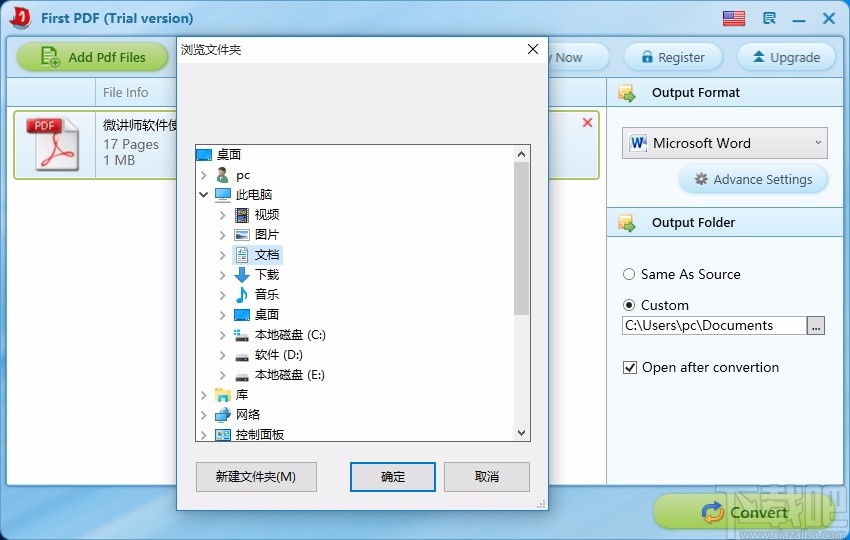Select the 文档 folder label

(267, 255)
